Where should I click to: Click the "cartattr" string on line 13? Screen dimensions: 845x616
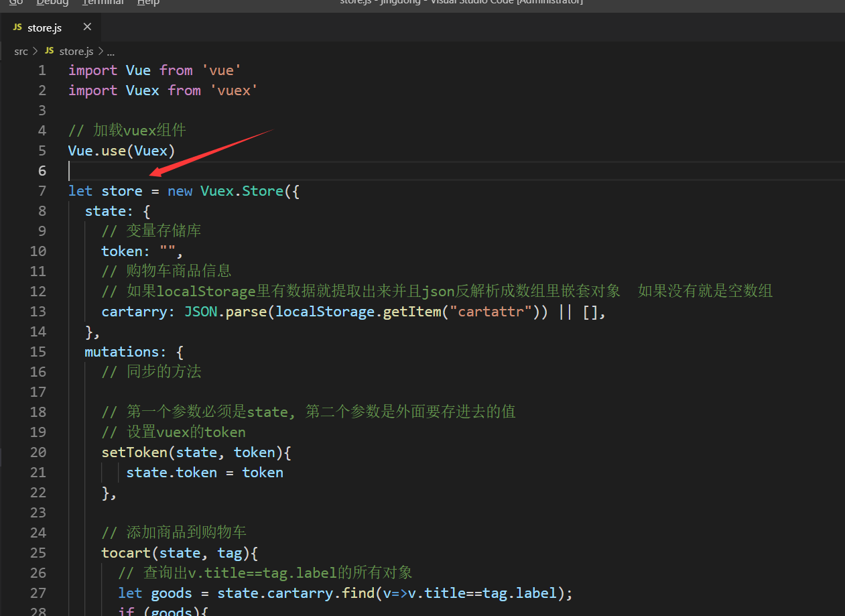point(491,312)
